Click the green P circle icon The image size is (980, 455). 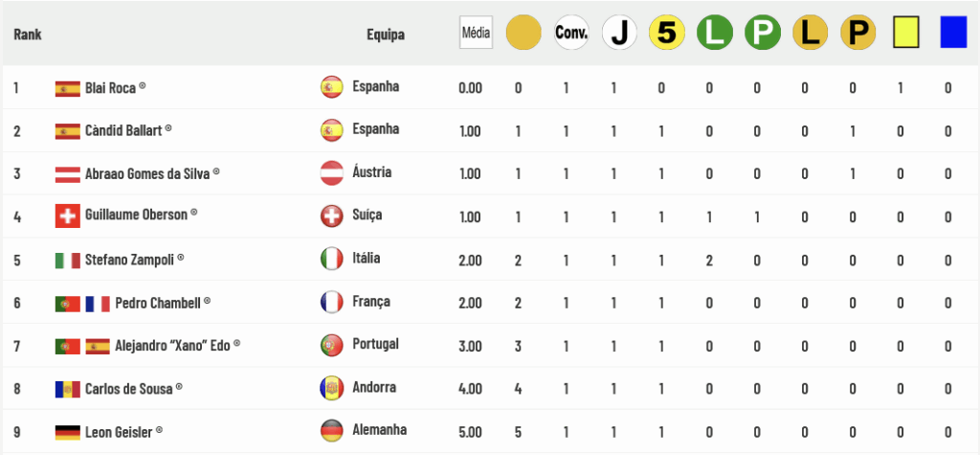coord(763,33)
